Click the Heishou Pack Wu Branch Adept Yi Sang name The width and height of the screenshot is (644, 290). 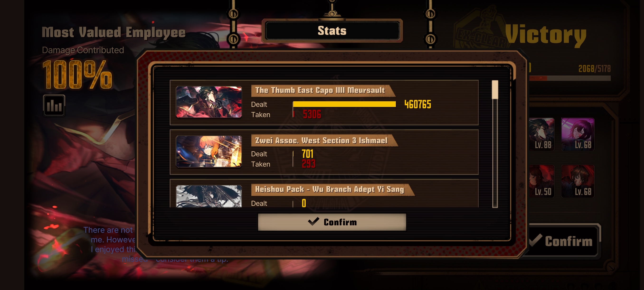pyautogui.click(x=330, y=189)
